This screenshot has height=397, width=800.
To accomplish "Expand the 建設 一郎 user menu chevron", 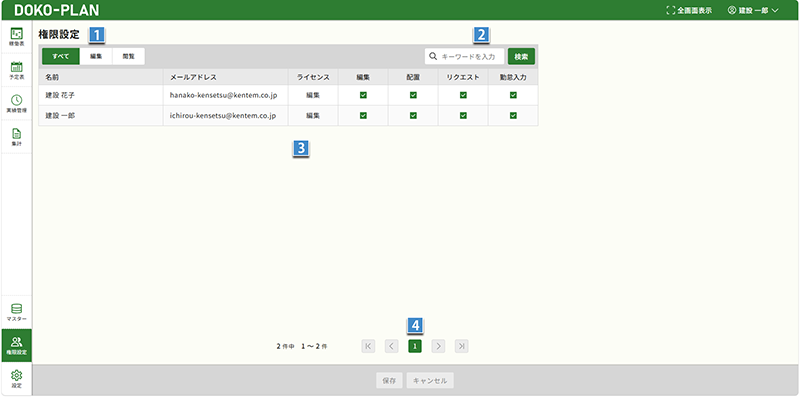I will pos(776,10).
